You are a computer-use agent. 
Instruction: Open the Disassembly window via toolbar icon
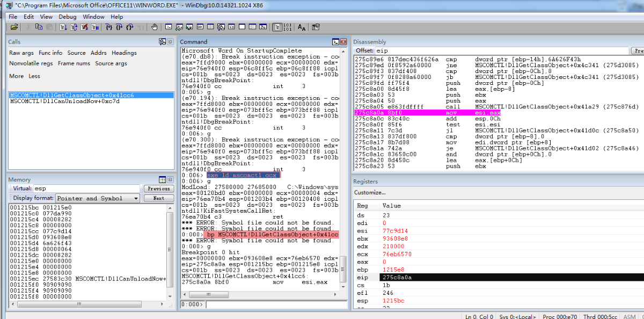(x=232, y=27)
